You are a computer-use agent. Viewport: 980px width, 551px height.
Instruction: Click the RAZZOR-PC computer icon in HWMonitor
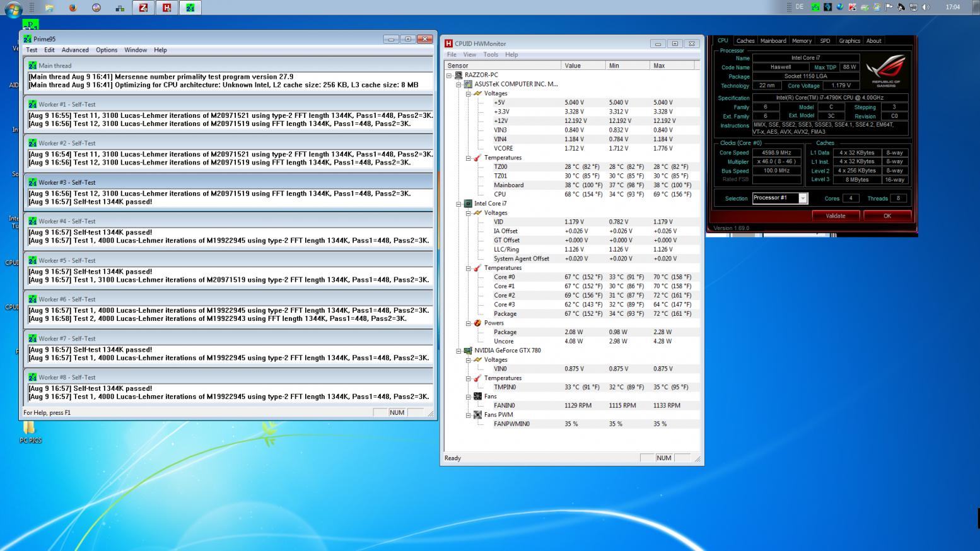pyautogui.click(x=458, y=75)
